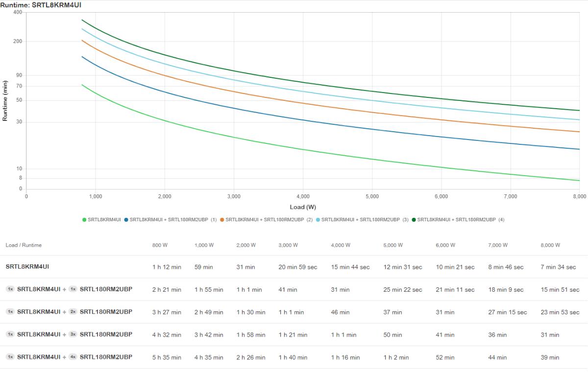Click the '59 min' runtime cell
The height and width of the screenshot is (373, 588).
tap(204, 267)
